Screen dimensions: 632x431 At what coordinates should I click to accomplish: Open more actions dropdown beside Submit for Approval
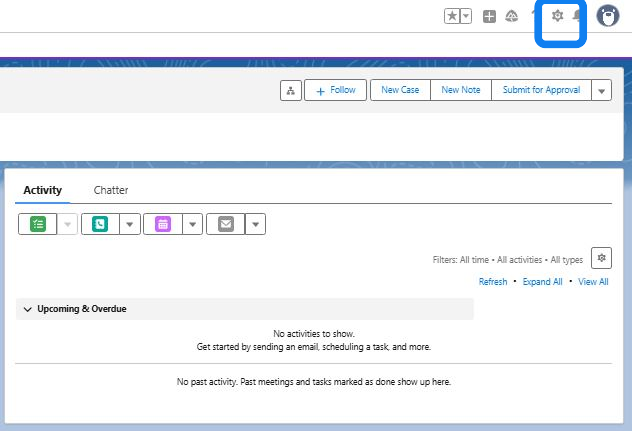(601, 90)
